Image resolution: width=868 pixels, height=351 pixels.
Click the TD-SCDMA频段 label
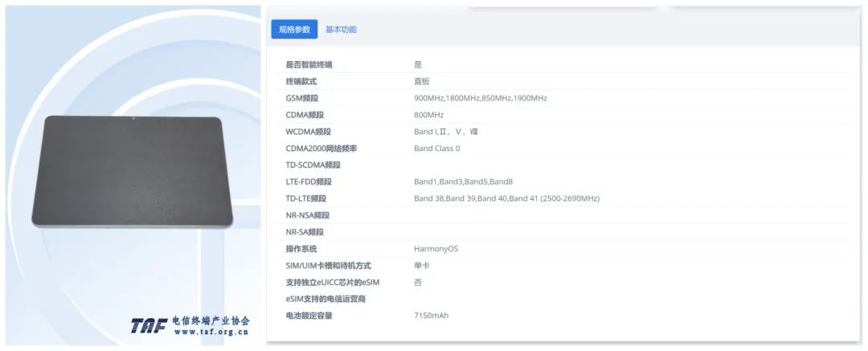click(x=313, y=165)
